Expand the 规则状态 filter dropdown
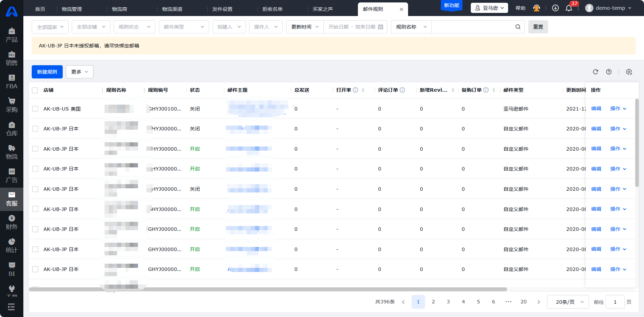Viewport: 644px width, 317px height. point(135,27)
